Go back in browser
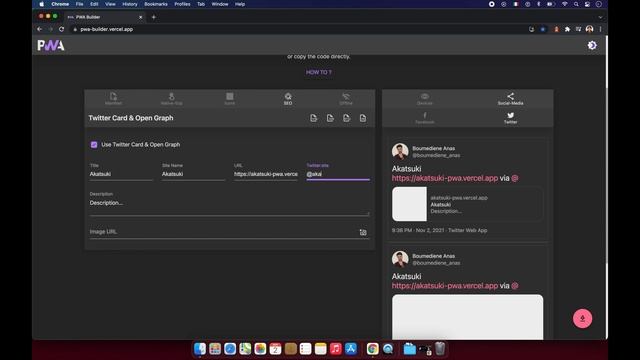This screenshot has width=640, height=360. click(40, 29)
